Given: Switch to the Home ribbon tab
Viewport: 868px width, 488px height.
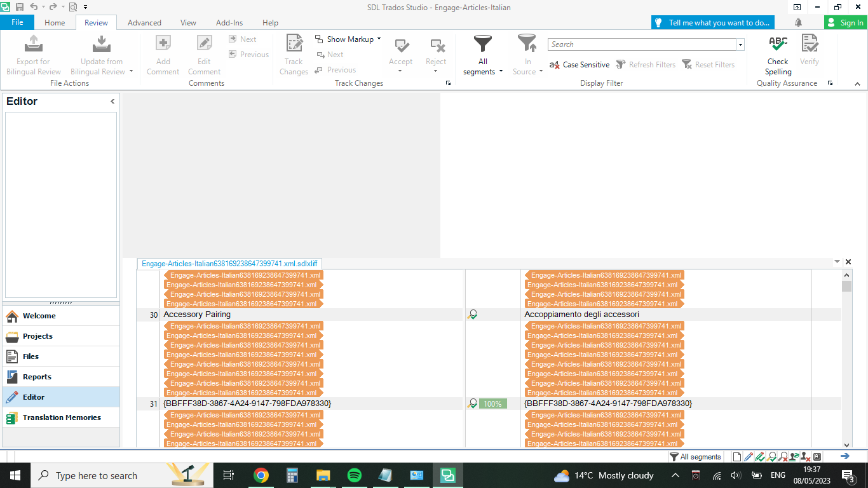Looking at the screenshot, I should coord(55,22).
